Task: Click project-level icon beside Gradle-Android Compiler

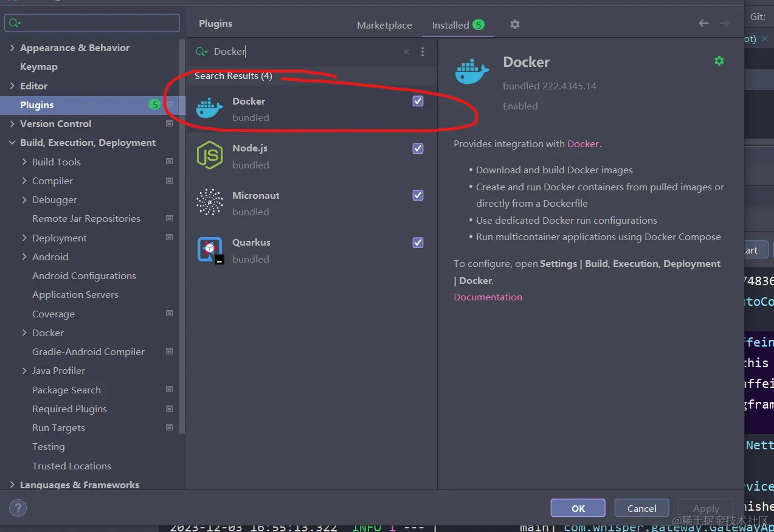Action: tap(169, 351)
